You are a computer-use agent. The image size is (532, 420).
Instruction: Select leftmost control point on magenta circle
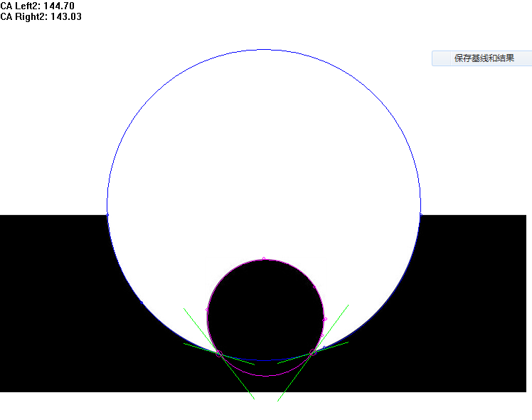[x=207, y=310]
